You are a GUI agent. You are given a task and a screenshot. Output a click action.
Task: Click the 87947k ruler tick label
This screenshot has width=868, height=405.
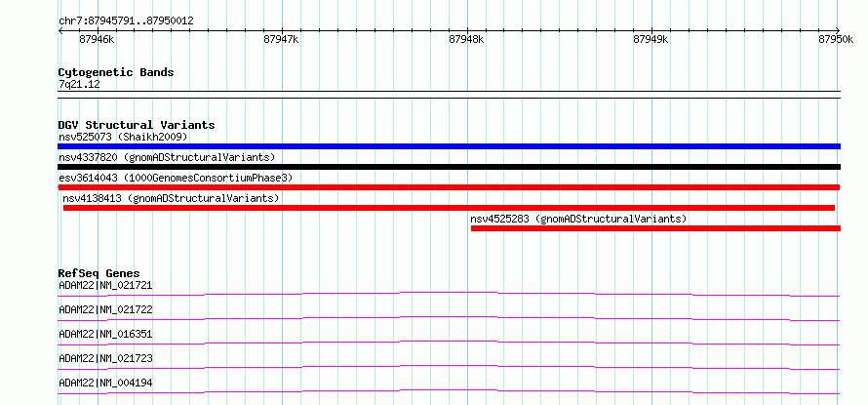(x=281, y=39)
